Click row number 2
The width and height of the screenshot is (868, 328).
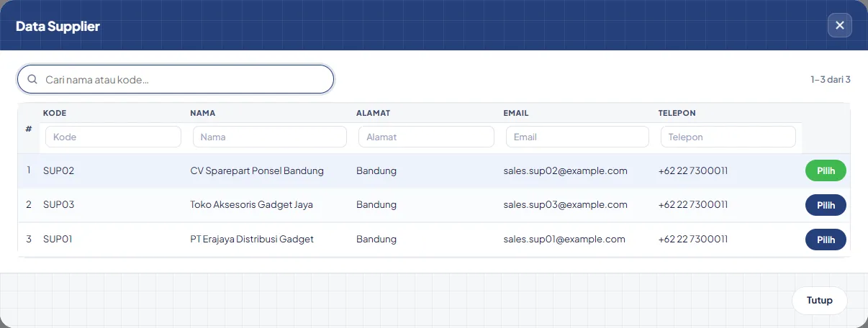point(29,205)
